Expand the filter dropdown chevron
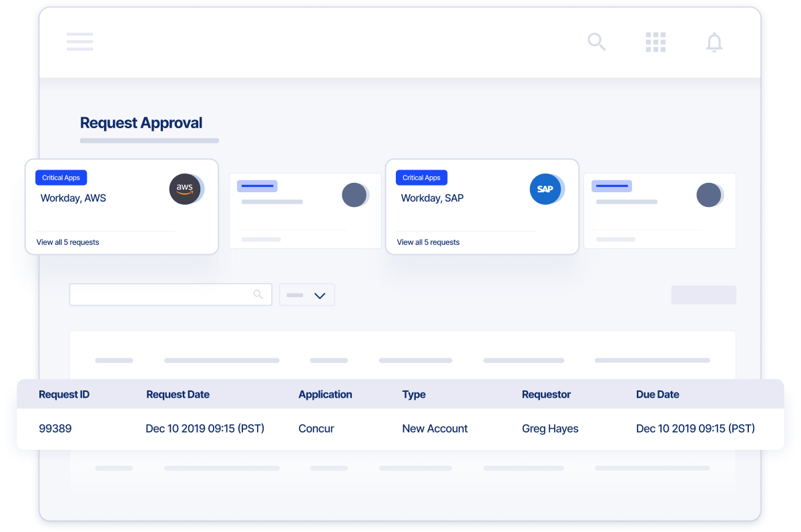 [320, 295]
